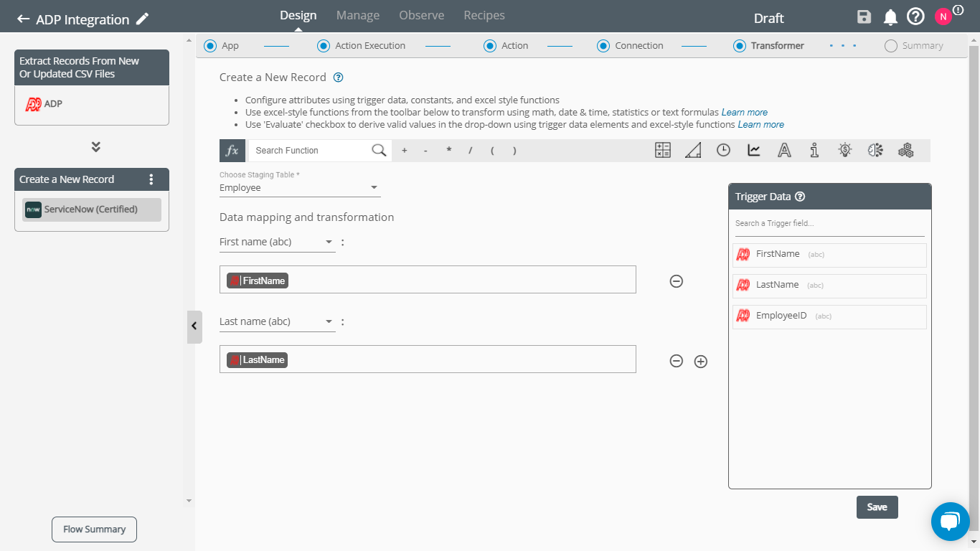Pick FirstName from Trigger Data
This screenshot has width=980, height=551.
[830, 255]
